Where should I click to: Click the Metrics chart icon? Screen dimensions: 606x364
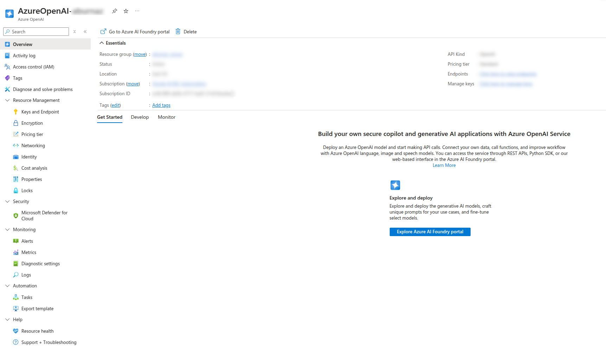(16, 252)
